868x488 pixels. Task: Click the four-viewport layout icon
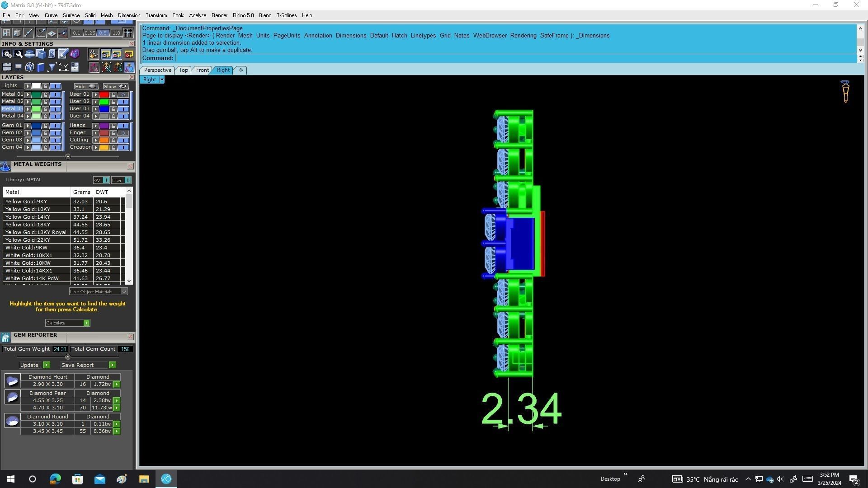point(7,67)
